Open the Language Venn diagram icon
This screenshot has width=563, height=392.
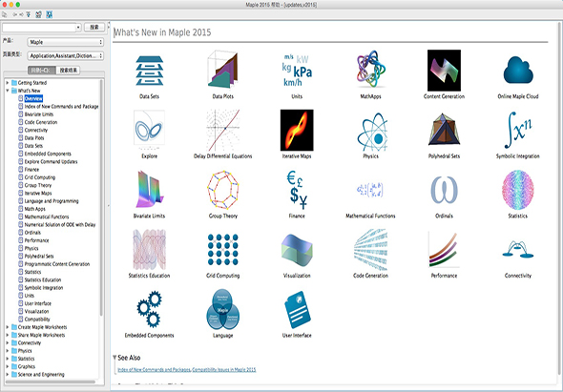[222, 309]
